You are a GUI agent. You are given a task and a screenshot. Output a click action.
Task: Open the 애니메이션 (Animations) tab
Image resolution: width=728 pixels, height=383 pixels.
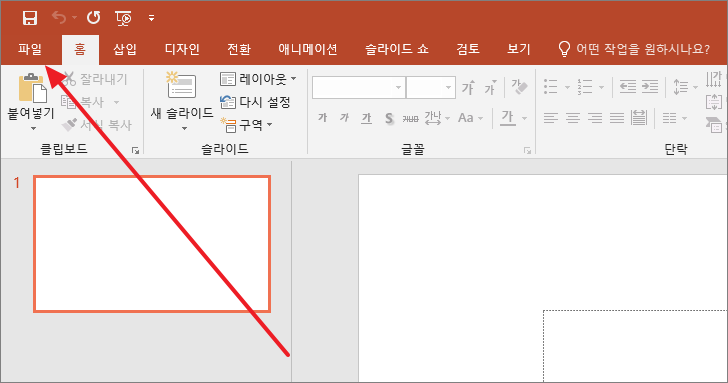point(307,49)
